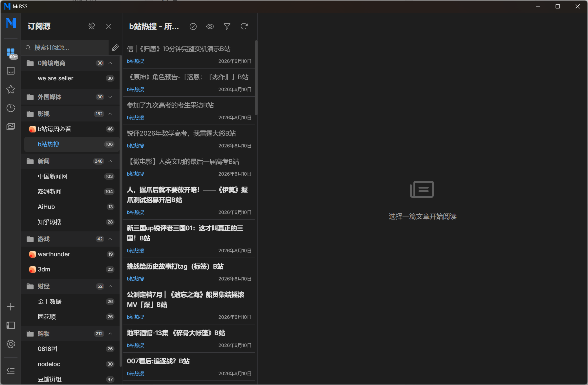Minimize the MrRSS window
Image resolution: width=588 pixels, height=385 pixels.
pos(538,6)
